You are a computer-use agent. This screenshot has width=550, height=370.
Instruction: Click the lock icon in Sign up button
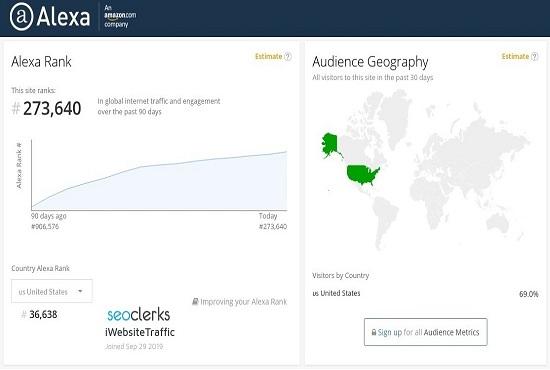click(374, 332)
